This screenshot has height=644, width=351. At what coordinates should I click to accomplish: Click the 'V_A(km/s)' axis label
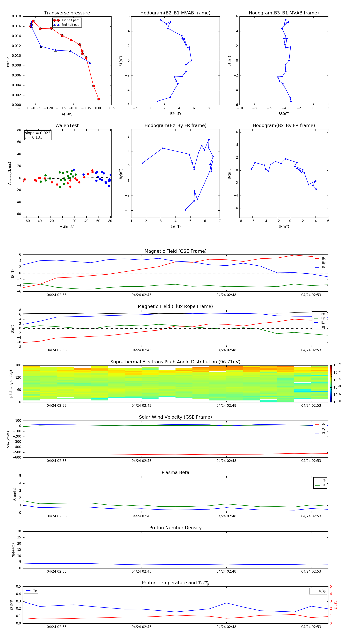(x=67, y=227)
